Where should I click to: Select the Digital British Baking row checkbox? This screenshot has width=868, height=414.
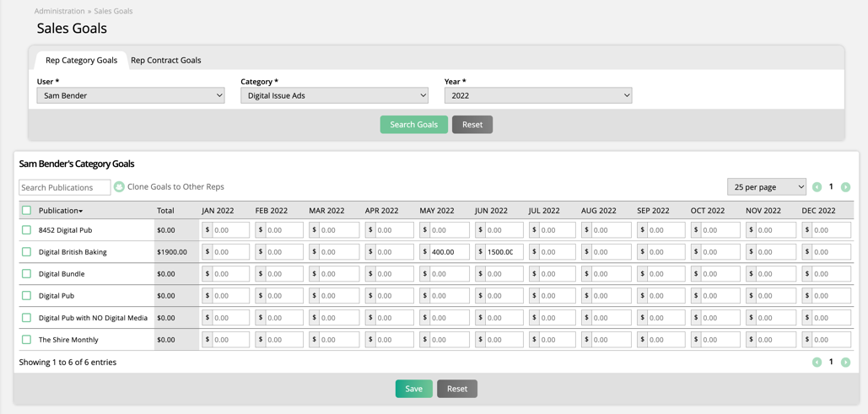pos(27,252)
